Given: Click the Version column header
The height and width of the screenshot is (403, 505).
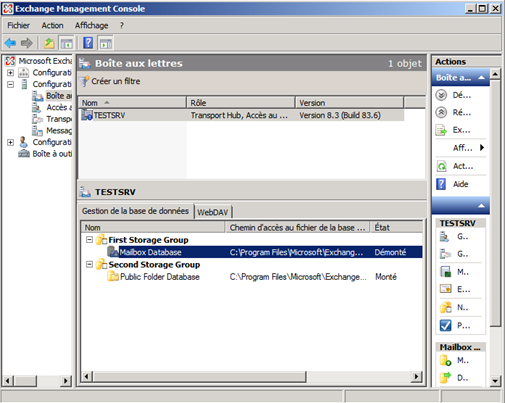Looking at the screenshot, I should click(x=349, y=103).
